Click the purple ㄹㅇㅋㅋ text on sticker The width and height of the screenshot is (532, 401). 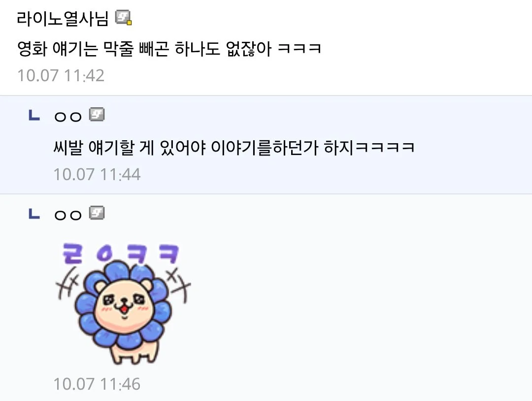121,253
